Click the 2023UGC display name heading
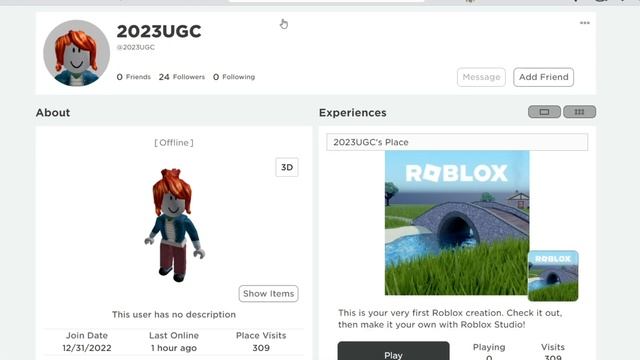The height and width of the screenshot is (360, 640). point(159,31)
